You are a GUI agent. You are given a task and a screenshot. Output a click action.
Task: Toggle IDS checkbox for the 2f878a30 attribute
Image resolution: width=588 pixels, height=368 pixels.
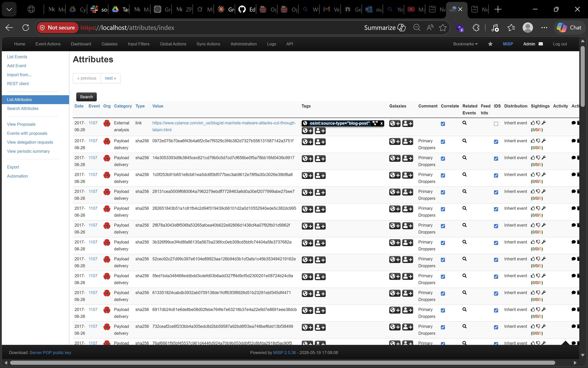[496, 226]
